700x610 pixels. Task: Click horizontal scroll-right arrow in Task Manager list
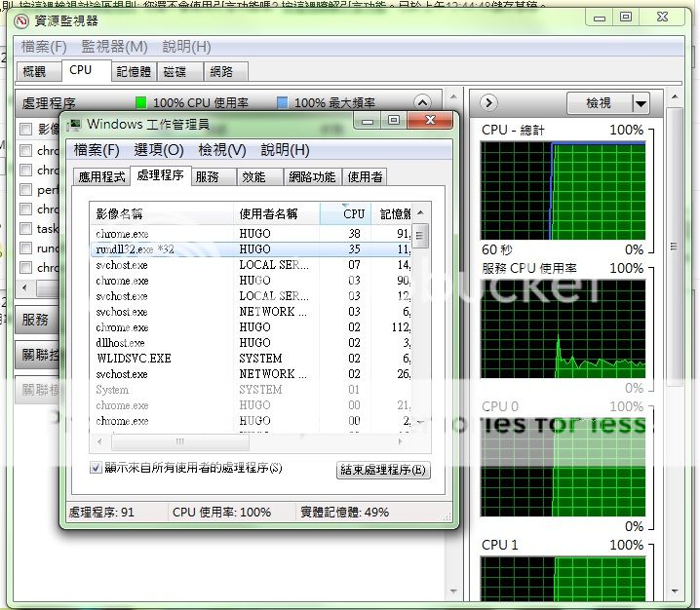click(x=400, y=441)
